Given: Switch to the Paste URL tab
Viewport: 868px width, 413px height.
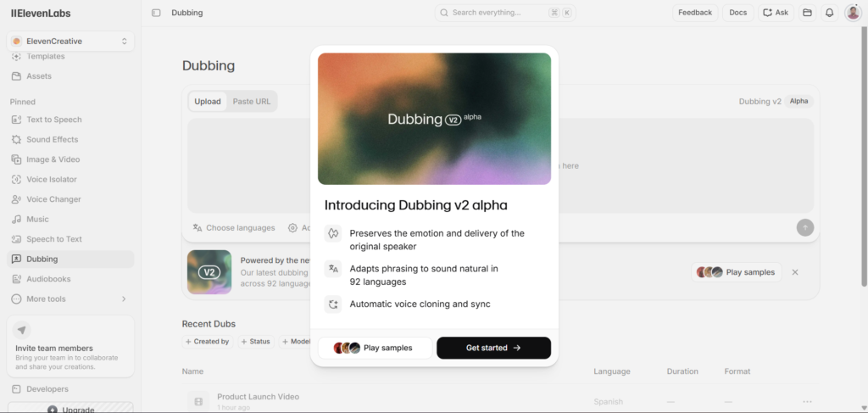Looking at the screenshot, I should pos(251,101).
